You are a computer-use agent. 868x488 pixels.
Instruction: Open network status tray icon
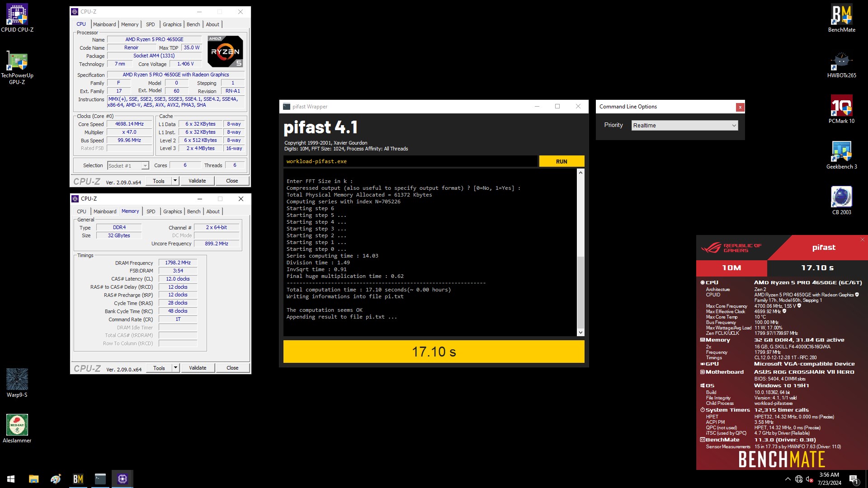coord(799,479)
